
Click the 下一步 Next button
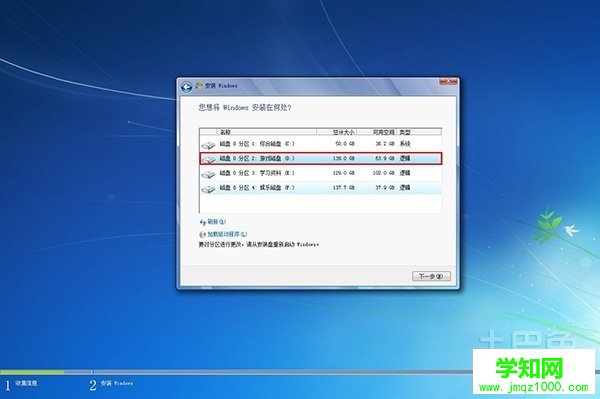click(x=431, y=276)
